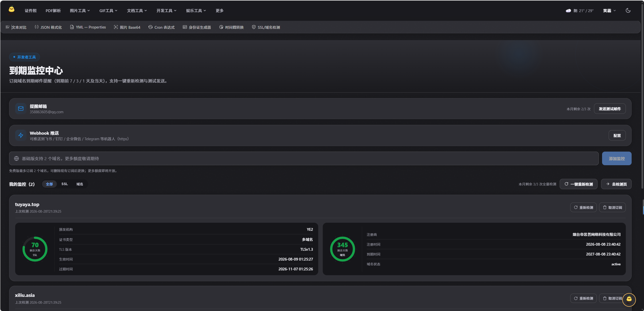Open 证件照 page
644x311 pixels.
[x=31, y=11]
